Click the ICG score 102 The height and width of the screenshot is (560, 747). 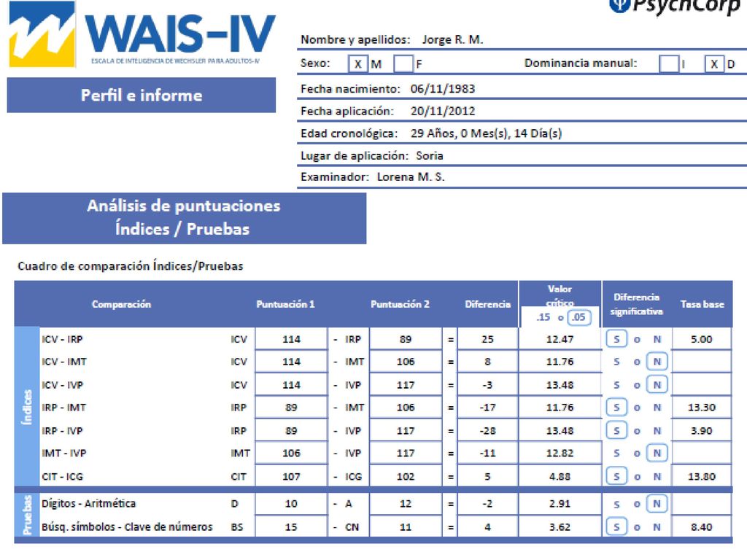point(406,476)
